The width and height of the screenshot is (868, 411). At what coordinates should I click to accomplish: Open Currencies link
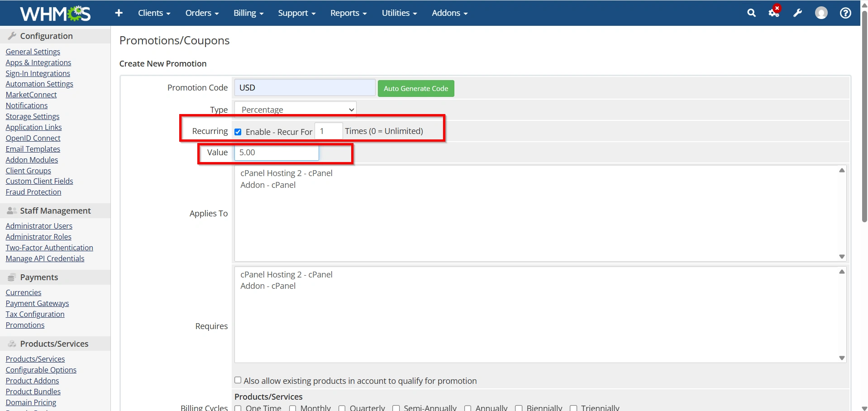(x=24, y=292)
